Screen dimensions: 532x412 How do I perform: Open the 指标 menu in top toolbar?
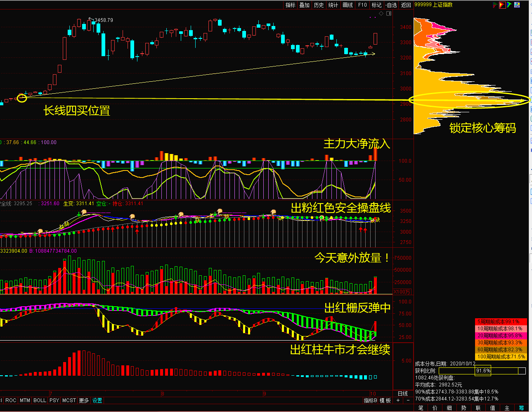[x=291, y=5]
